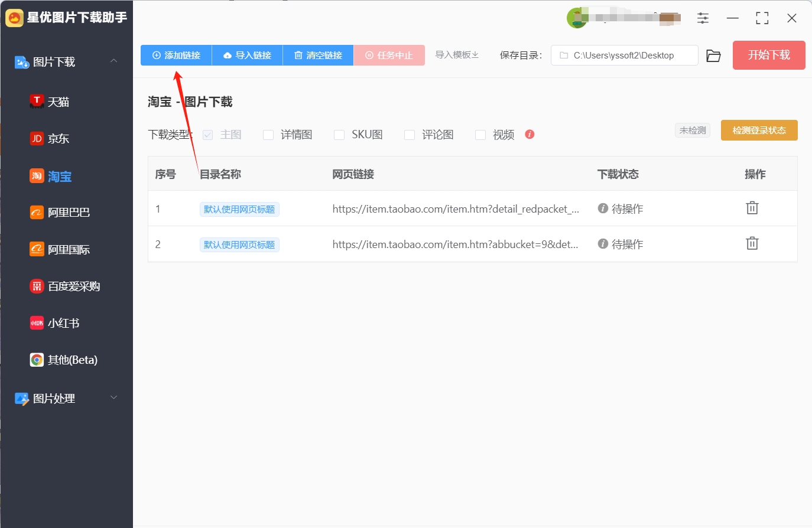Click the 阿里国际 orange icon
812x528 pixels.
[x=37, y=249]
